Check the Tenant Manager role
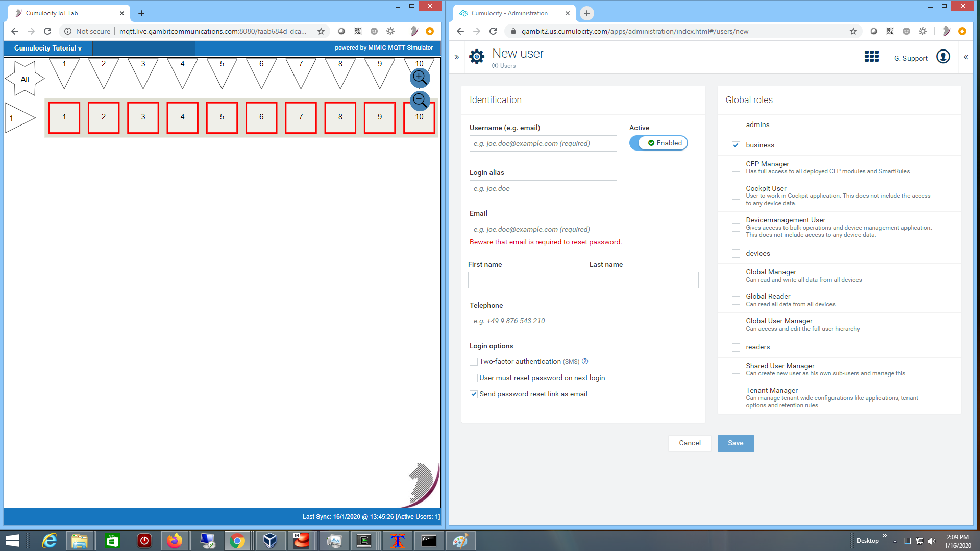980x551 pixels. [736, 398]
